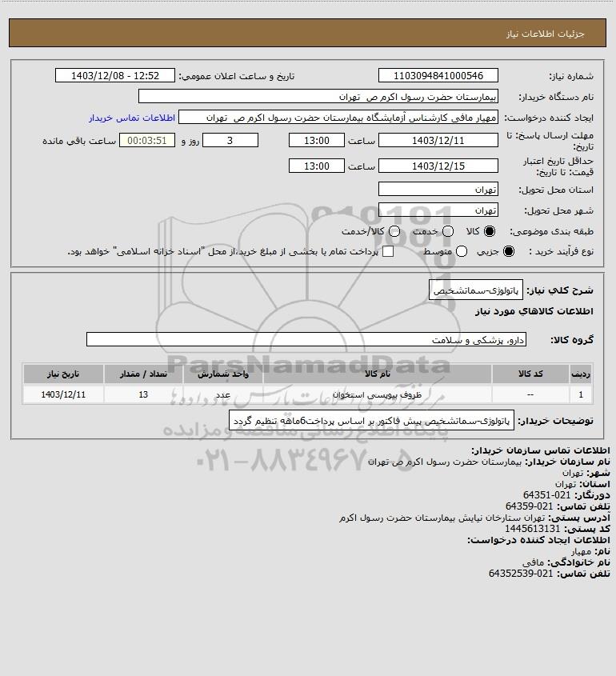Click the تاریخ نیاز column header
Viewport: 616px width, 676px height.
pos(63,374)
